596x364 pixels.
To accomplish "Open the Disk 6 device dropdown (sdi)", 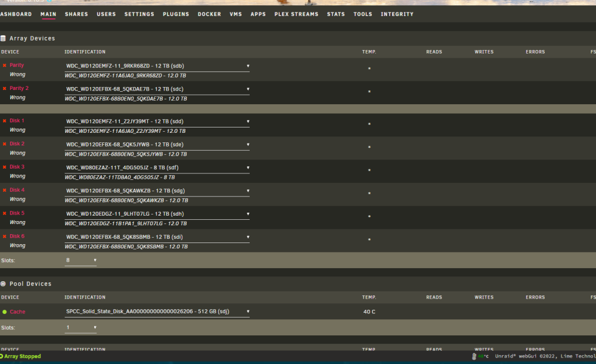I will click(x=157, y=237).
